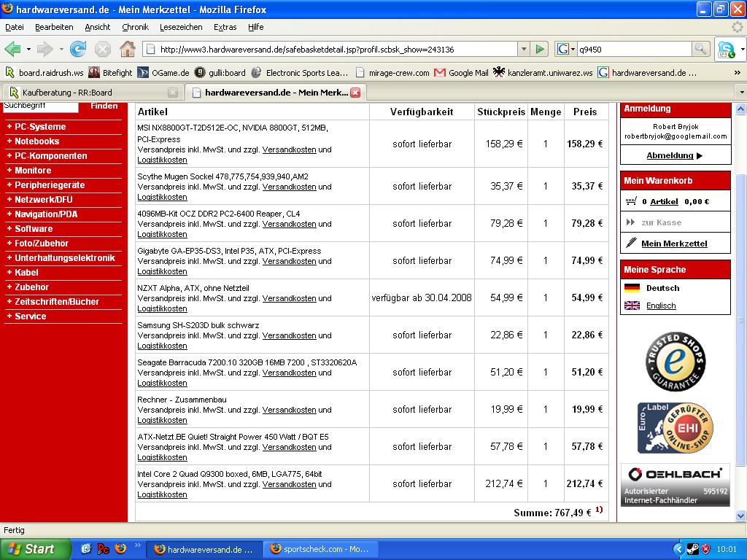Click the search magnifier icon

point(700,49)
